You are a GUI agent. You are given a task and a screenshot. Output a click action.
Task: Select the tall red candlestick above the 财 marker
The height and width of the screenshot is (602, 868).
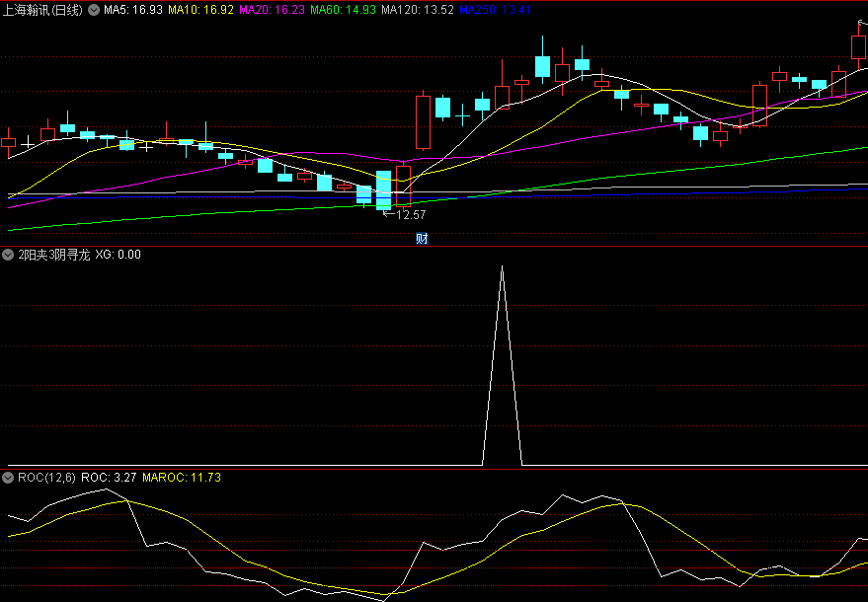423,122
